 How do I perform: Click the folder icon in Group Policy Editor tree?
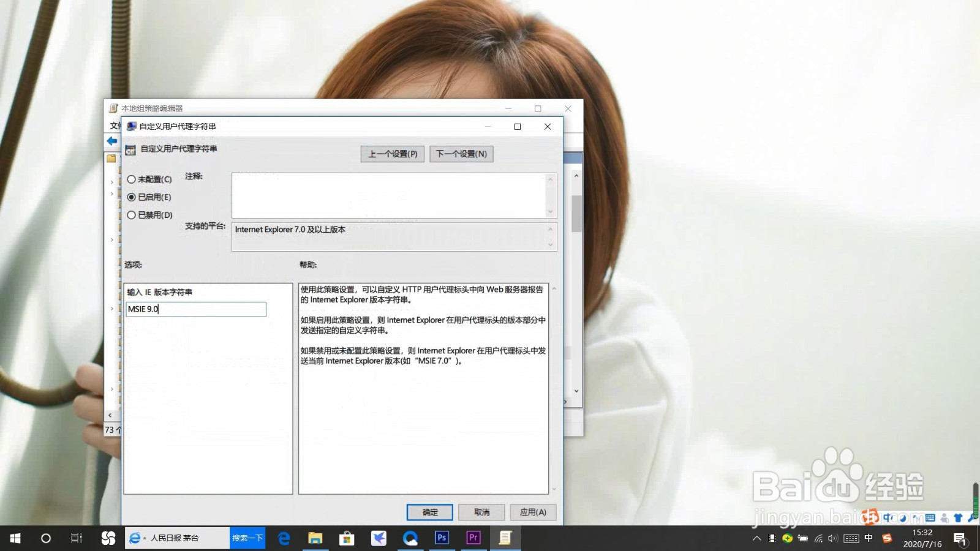[x=111, y=158]
